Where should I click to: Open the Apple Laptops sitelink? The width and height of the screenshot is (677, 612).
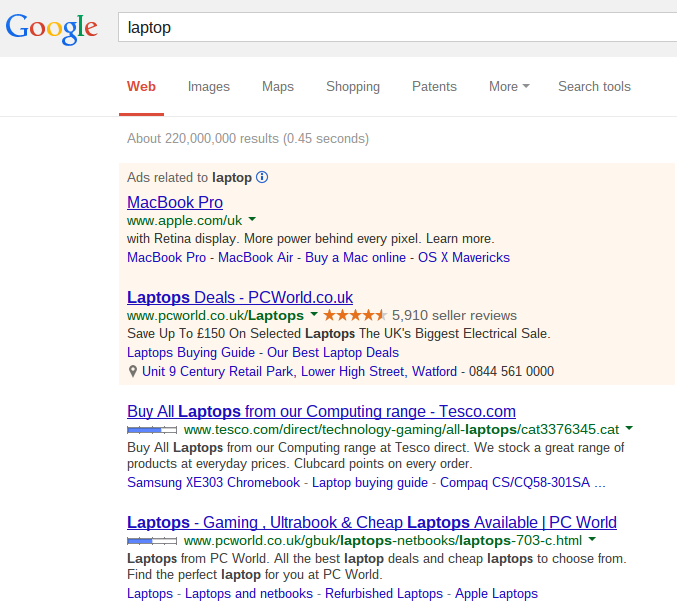(x=497, y=593)
